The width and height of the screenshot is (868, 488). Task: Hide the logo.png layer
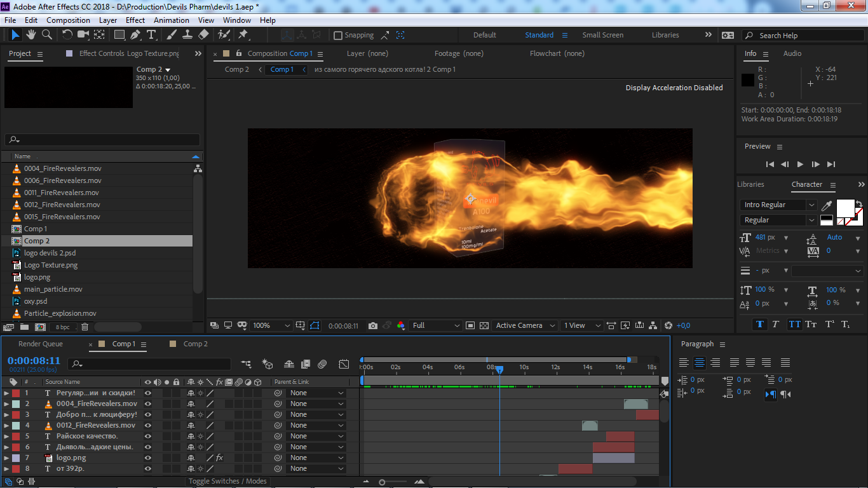148,457
